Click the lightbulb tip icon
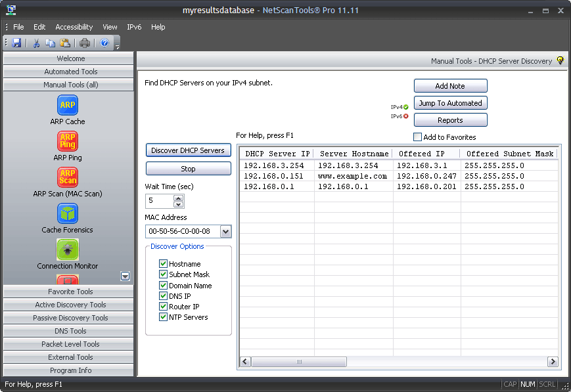This screenshot has height=392, width=571. click(x=560, y=60)
